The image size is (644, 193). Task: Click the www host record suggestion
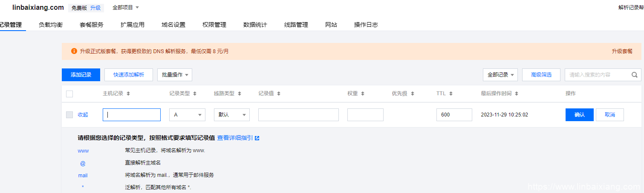(83, 150)
